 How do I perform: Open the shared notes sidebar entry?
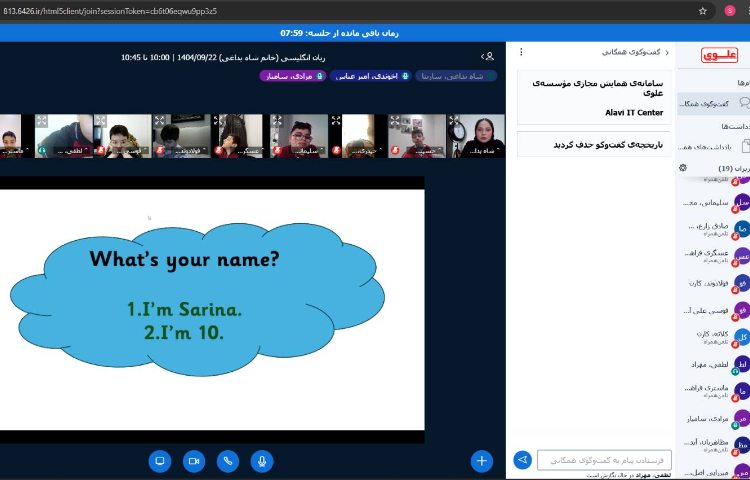pos(714,147)
